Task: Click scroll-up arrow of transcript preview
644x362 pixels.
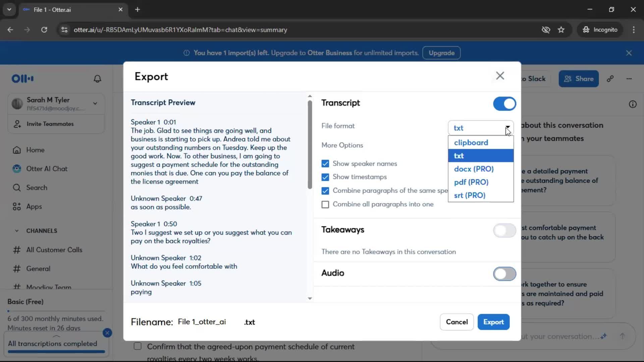Action: (310, 96)
